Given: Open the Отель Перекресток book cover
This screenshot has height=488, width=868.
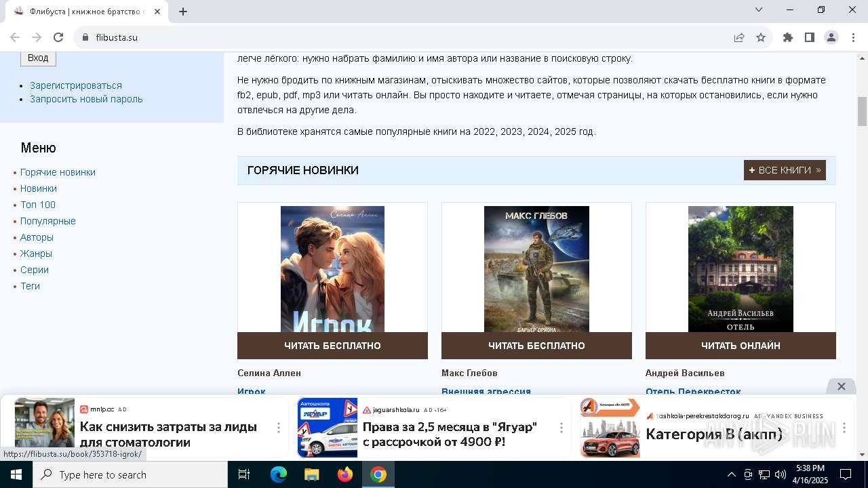Looking at the screenshot, I should point(741,269).
